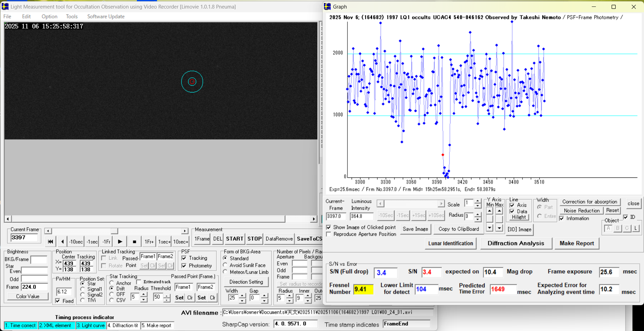This screenshot has height=331, width=644.
Task: Increase the star tracking Radius stepper
Action: [144, 294]
